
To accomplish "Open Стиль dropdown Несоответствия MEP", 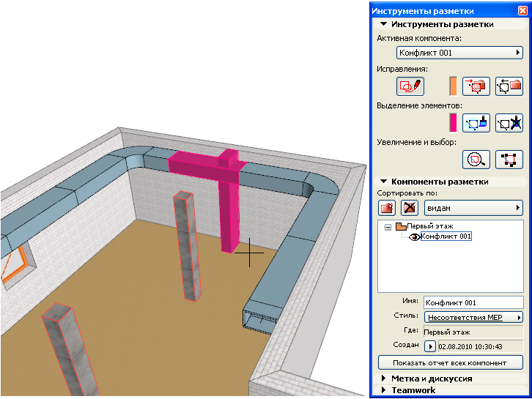I will point(473,317).
